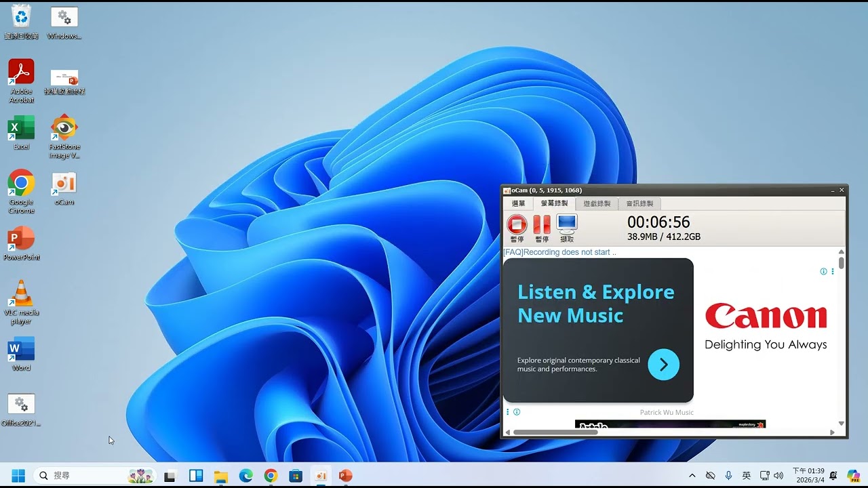Select the Excel desktop shortcut
868x488 pixels.
pos(21,133)
